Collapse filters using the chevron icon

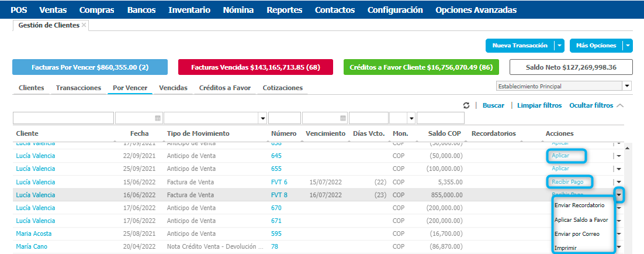click(x=620, y=105)
